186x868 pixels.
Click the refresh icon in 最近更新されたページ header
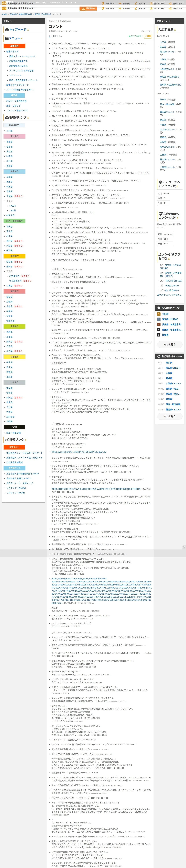click(x=159, y=356)
